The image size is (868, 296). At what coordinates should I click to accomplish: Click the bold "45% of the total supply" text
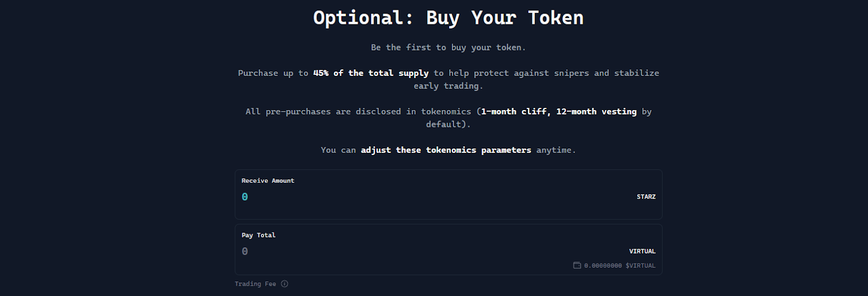371,73
